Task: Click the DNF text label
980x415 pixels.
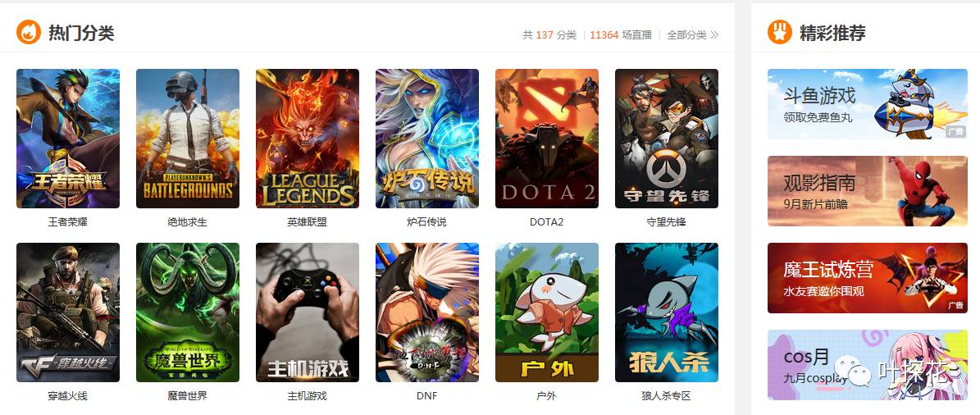Action: tap(427, 396)
